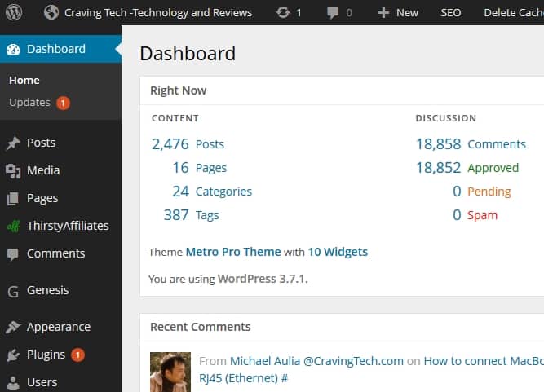Click the Users person icon
This screenshot has width=544, height=392.
[x=13, y=383]
